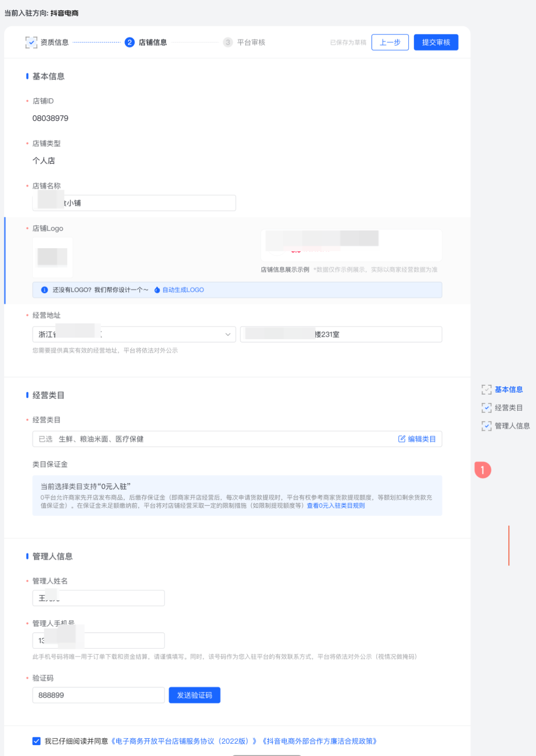Open the 电子商务开放平台店铺服务协议 link
This screenshot has height=756, width=536.
click(184, 741)
